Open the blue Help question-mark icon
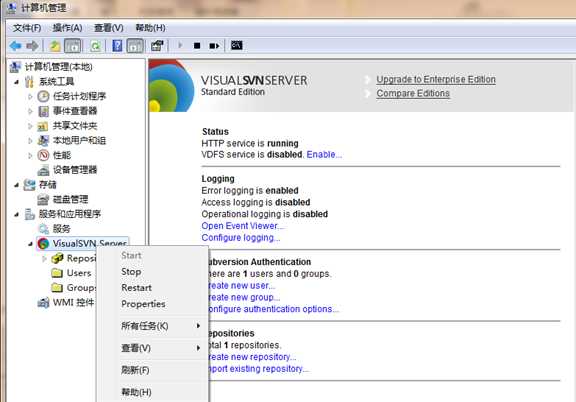576x402 pixels. 117,46
